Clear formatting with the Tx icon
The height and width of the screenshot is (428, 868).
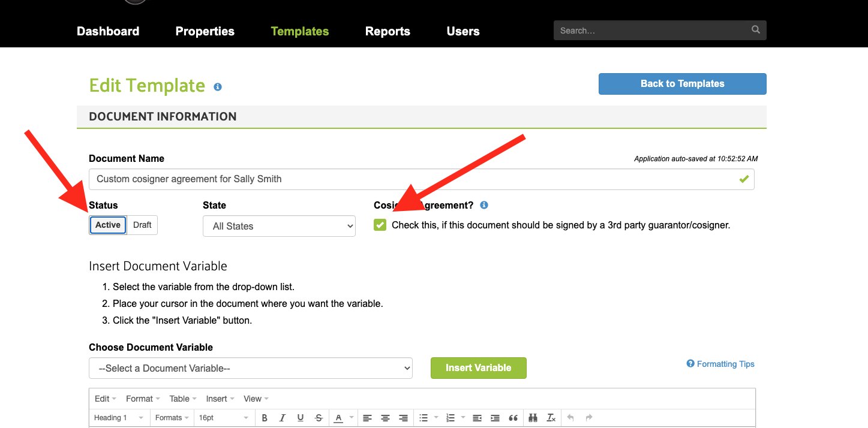click(x=551, y=418)
